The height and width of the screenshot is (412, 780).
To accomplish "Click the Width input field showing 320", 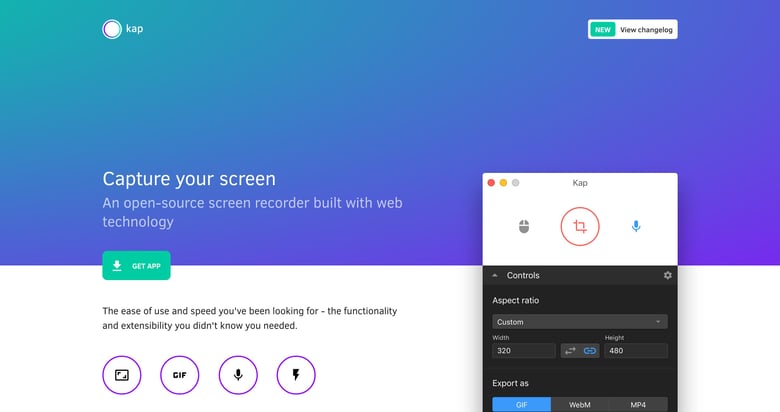I will coord(524,351).
